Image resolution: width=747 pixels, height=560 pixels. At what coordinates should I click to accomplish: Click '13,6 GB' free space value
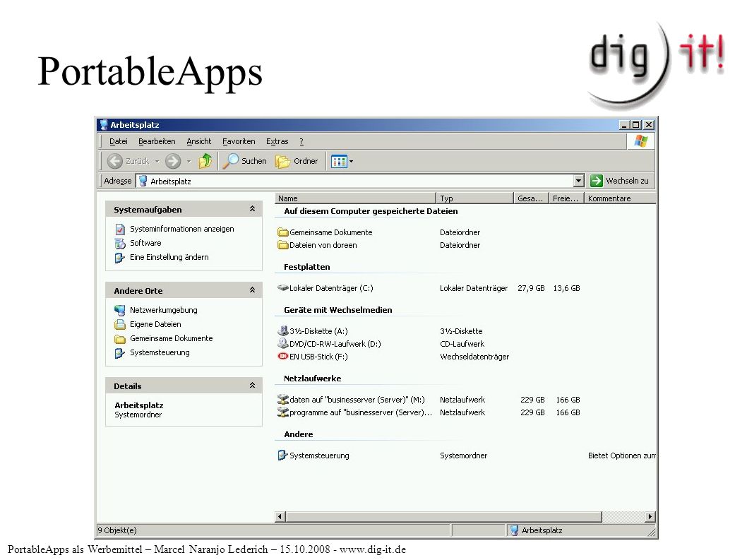pos(566,288)
